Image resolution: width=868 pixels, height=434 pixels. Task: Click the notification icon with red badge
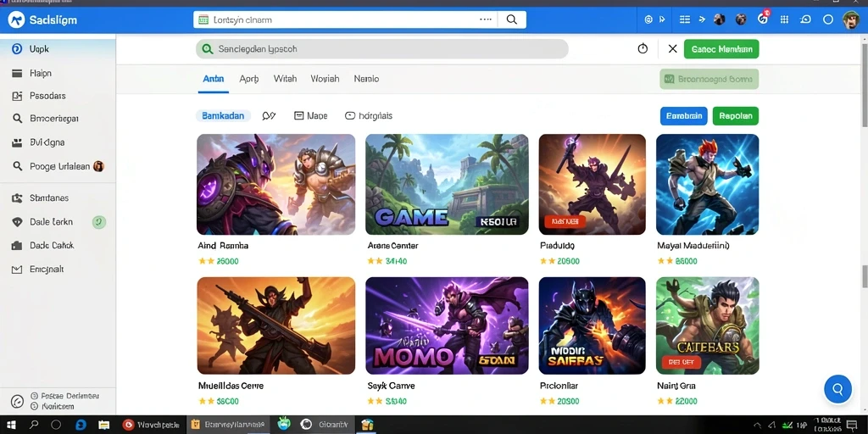click(763, 19)
